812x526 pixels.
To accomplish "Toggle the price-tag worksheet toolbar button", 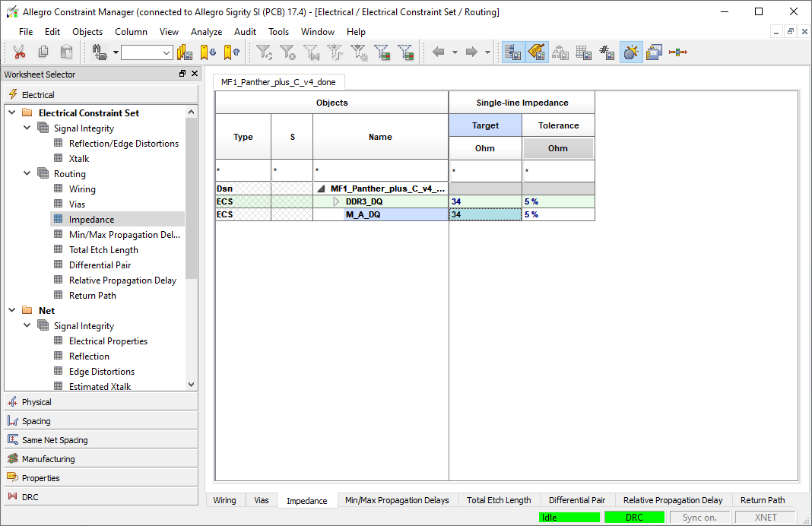I will (x=537, y=52).
